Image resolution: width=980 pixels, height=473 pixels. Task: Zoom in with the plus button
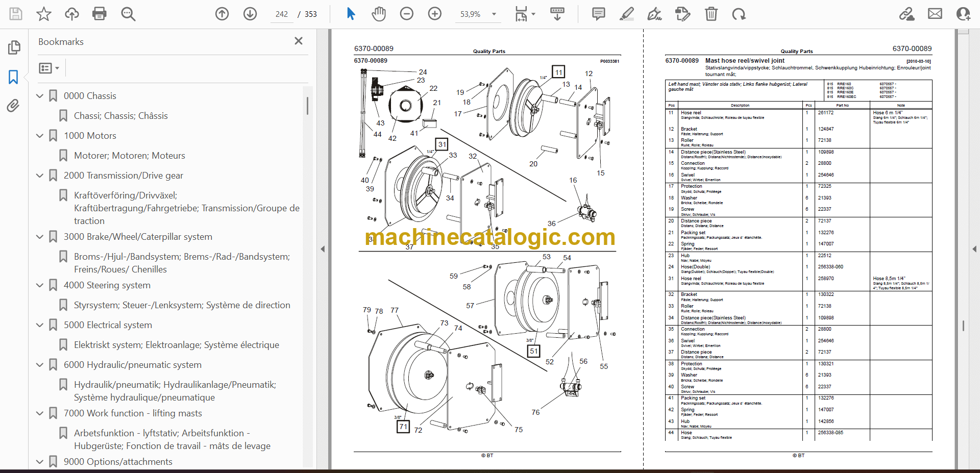point(435,14)
